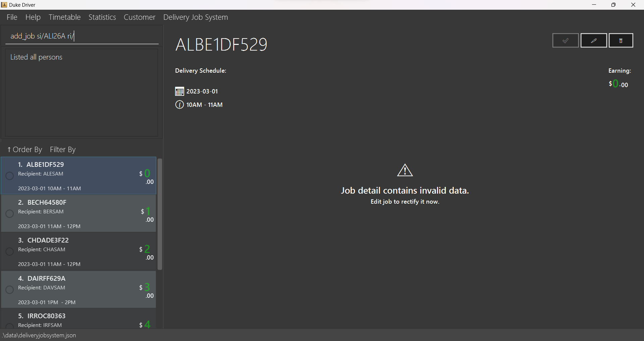Click the job list vertical scrollbar
644x341 pixels.
(x=160, y=214)
